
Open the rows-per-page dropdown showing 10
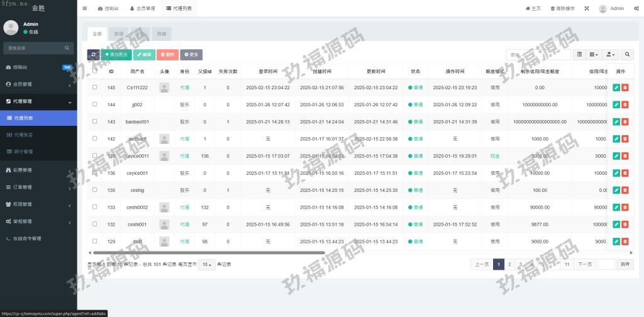(x=205, y=265)
